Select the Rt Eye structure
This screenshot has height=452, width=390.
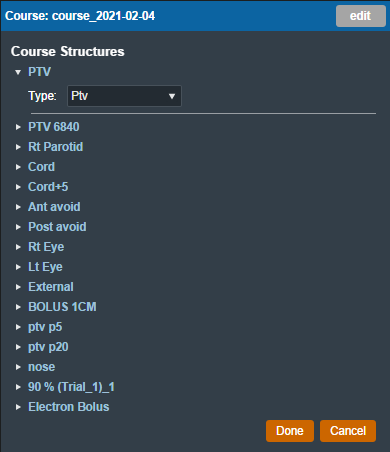click(46, 247)
